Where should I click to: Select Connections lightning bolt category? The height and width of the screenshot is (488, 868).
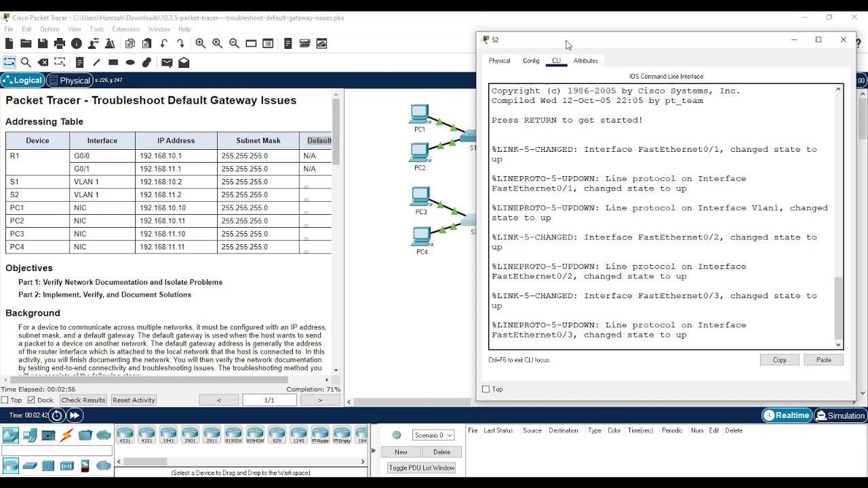[x=66, y=435]
